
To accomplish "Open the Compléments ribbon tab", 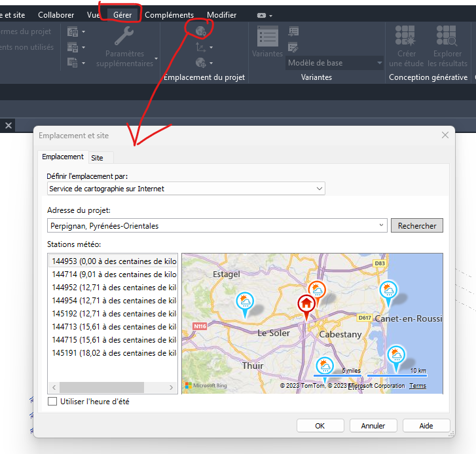I will [169, 15].
